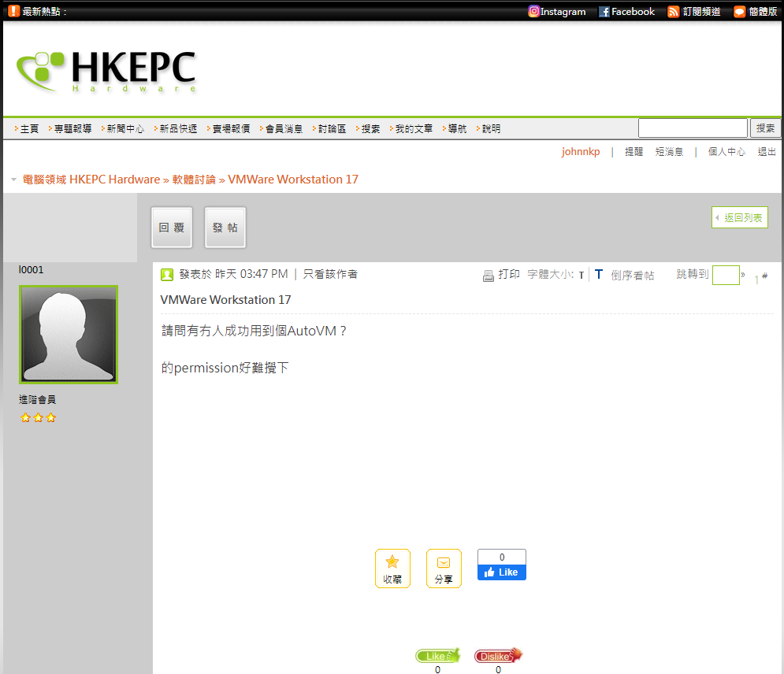Toggle 只看該作者 author-only view
This screenshot has width=784, height=674.
[x=332, y=274]
